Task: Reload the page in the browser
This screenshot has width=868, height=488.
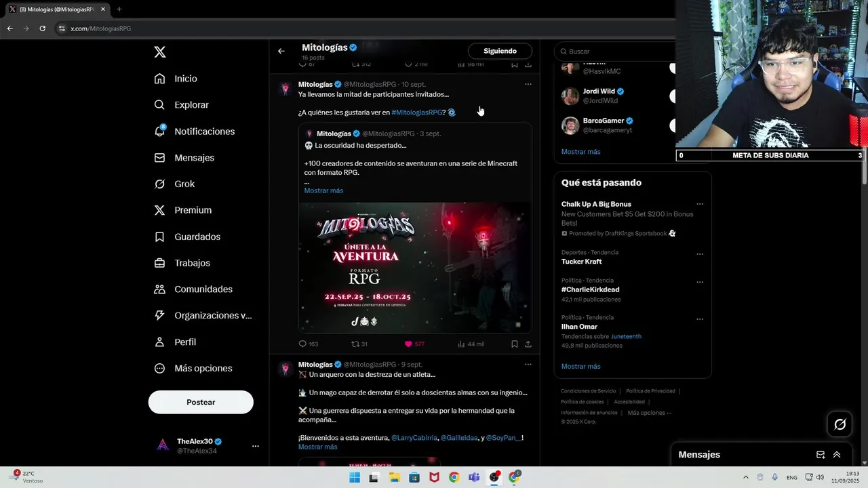Action: [42, 28]
